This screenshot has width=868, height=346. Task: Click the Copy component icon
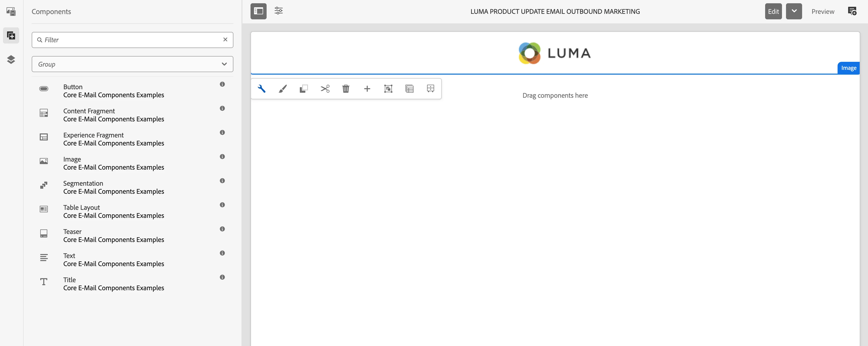tap(304, 88)
